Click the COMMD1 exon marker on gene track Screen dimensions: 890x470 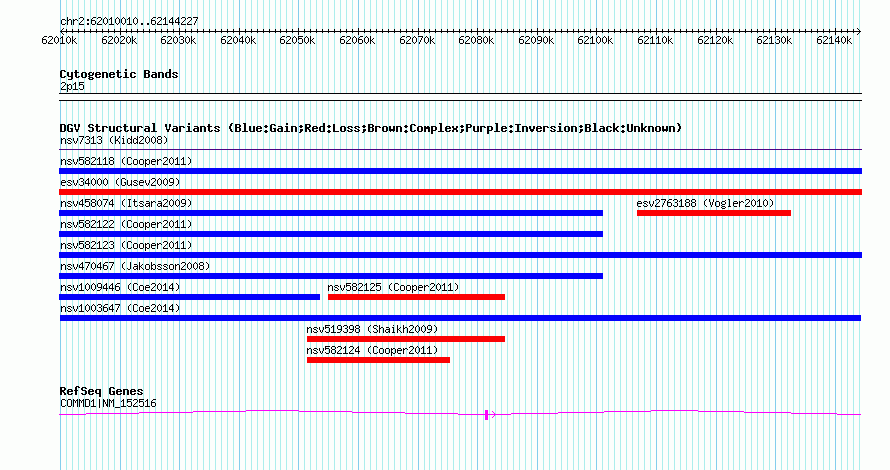(486, 415)
